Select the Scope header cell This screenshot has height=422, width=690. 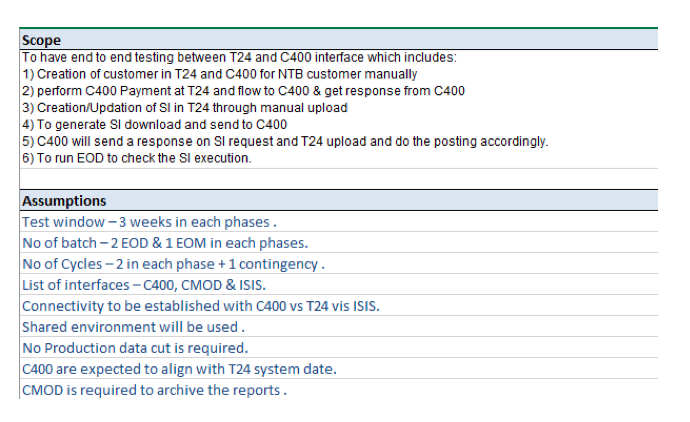339,40
